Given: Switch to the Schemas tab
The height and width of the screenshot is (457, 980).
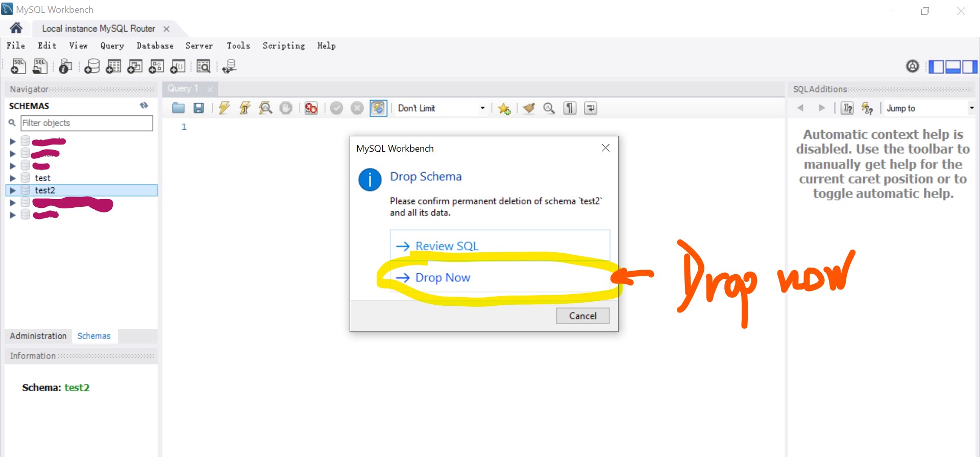Looking at the screenshot, I should click(x=94, y=335).
